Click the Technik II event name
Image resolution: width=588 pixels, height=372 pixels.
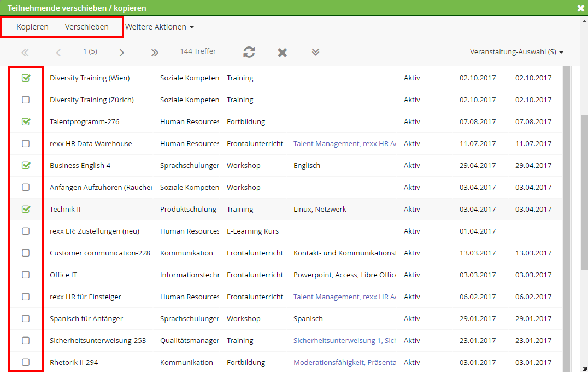pos(65,209)
